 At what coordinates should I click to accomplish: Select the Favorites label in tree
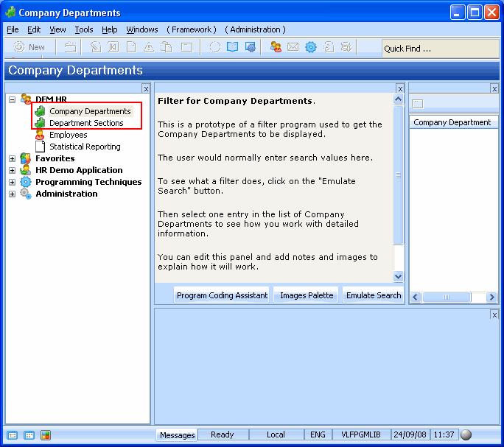pyautogui.click(x=55, y=158)
